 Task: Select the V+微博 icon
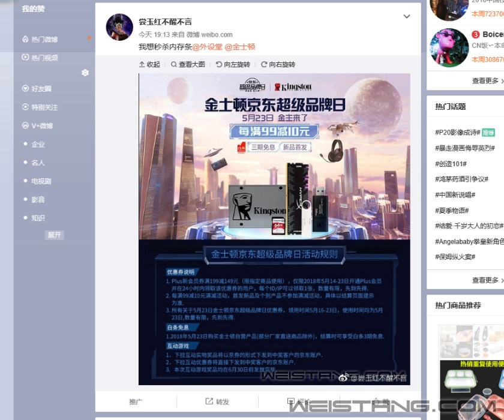pos(25,125)
